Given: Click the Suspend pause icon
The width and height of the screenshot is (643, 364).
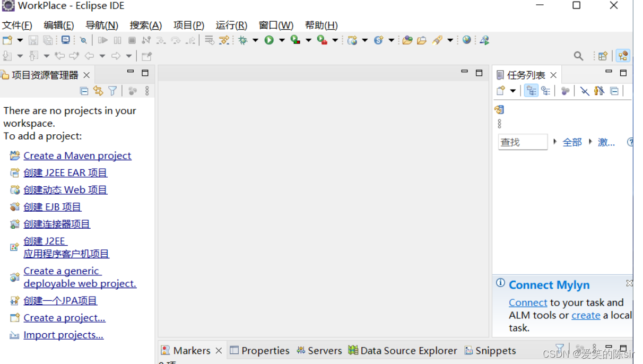Looking at the screenshot, I should (118, 40).
